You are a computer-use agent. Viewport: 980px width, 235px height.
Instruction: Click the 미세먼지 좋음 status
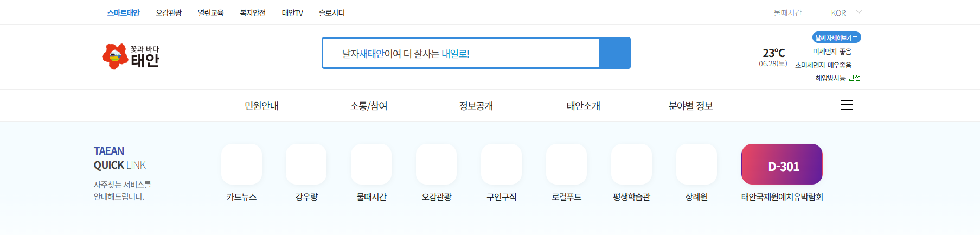tap(832, 52)
